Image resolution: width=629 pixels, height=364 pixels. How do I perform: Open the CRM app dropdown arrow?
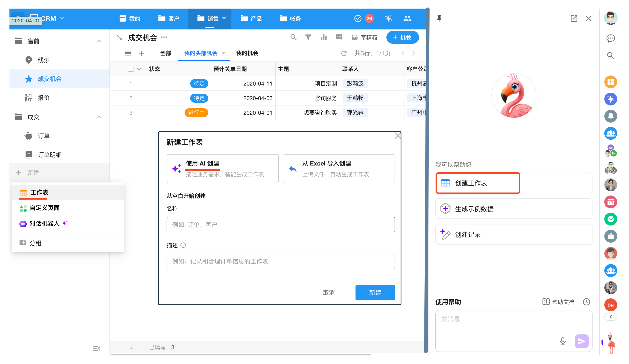pyautogui.click(x=62, y=18)
